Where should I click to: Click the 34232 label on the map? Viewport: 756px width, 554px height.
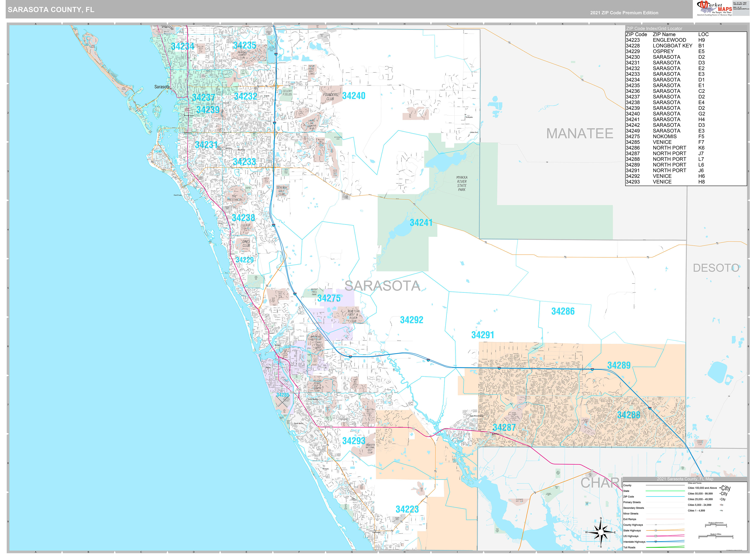point(246,97)
